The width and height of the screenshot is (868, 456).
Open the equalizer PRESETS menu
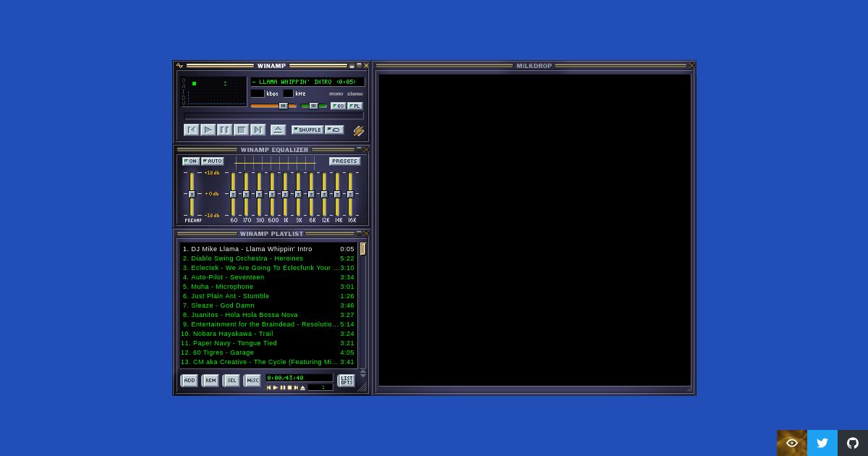pos(345,161)
